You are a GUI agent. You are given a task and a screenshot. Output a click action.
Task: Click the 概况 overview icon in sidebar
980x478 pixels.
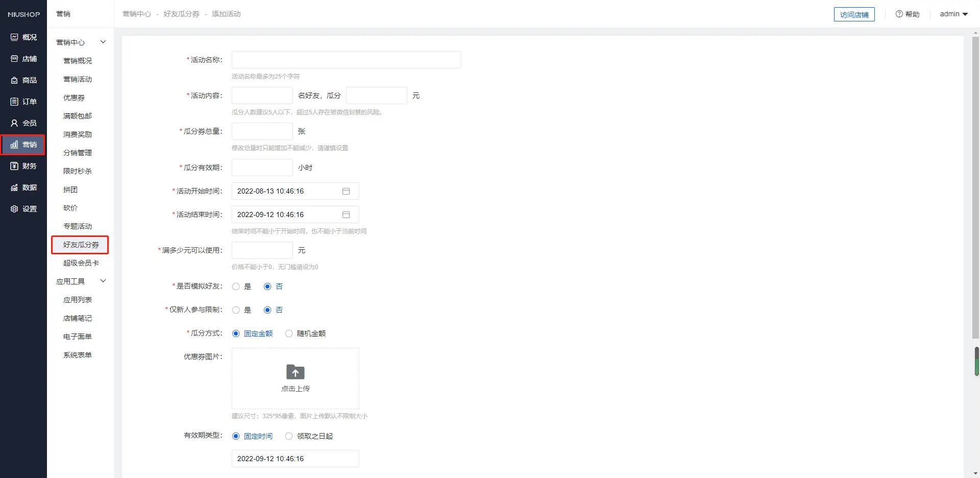click(14, 37)
